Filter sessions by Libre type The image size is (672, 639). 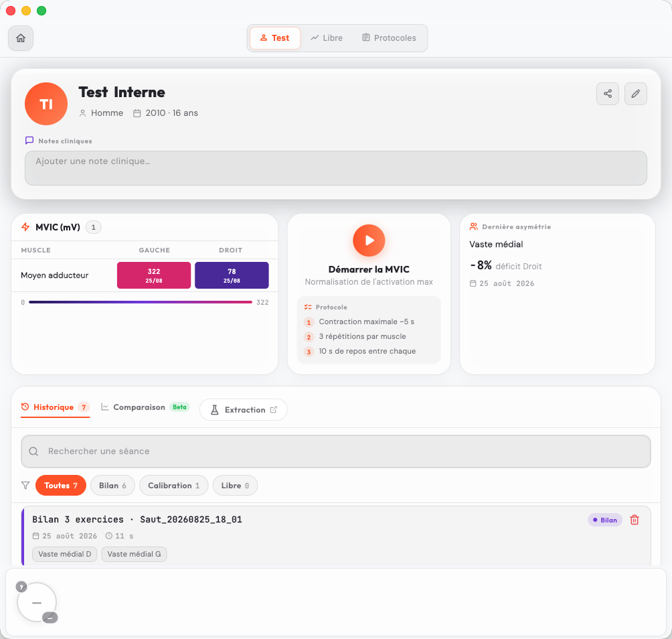[235, 486]
